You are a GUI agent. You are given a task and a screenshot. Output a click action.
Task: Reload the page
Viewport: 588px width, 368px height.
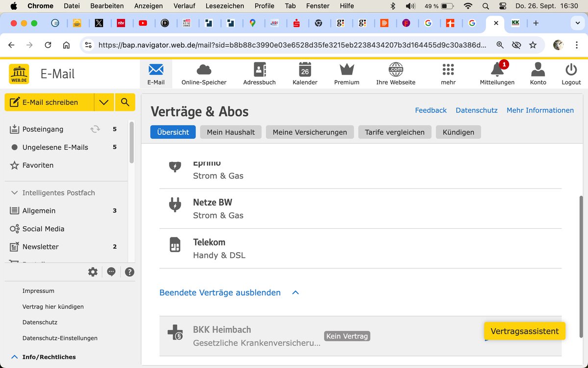click(x=48, y=45)
